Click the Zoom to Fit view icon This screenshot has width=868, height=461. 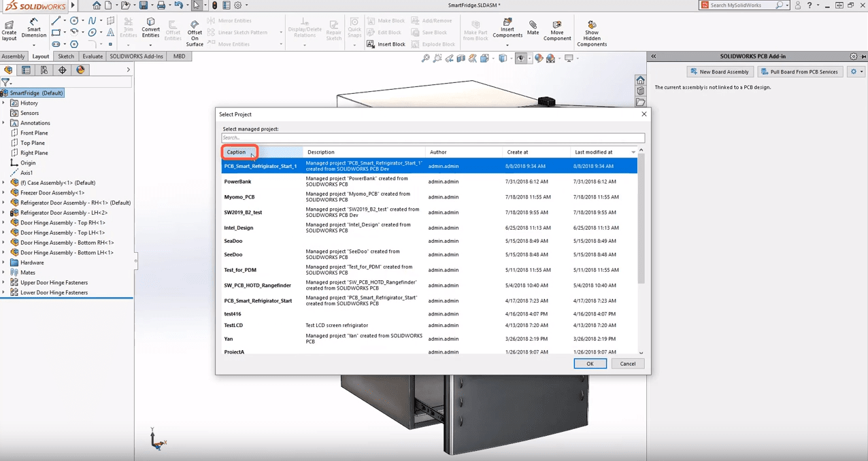pyautogui.click(x=426, y=58)
